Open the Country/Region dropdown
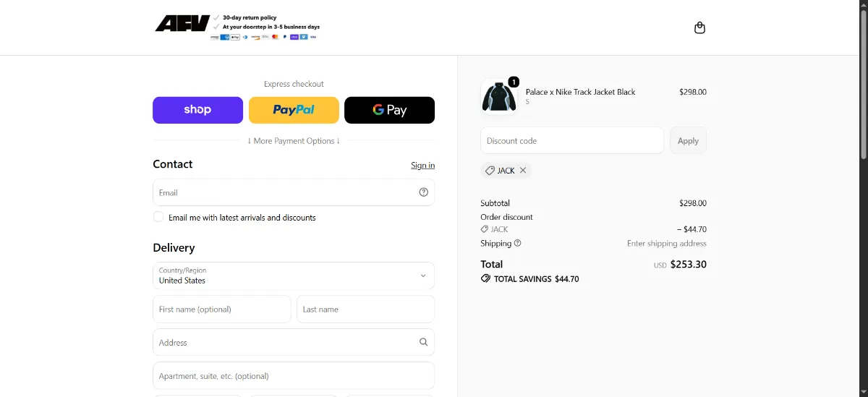 pyautogui.click(x=294, y=276)
